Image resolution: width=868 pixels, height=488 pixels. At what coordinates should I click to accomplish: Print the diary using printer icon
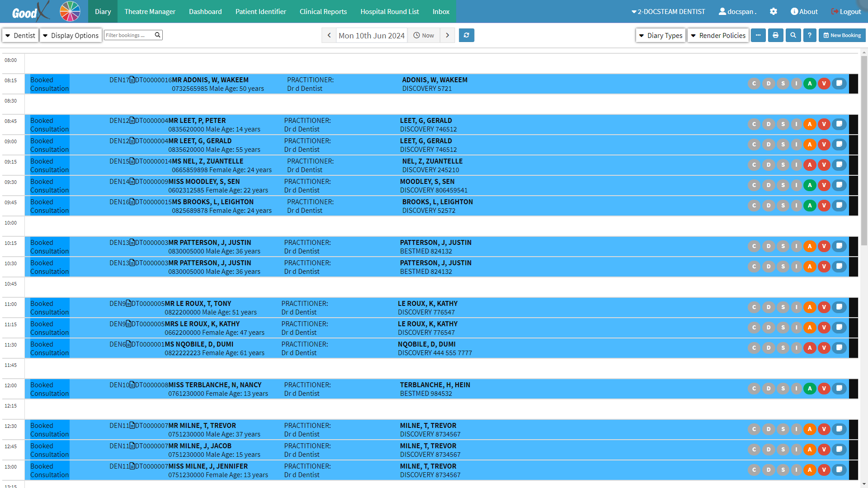(x=776, y=35)
